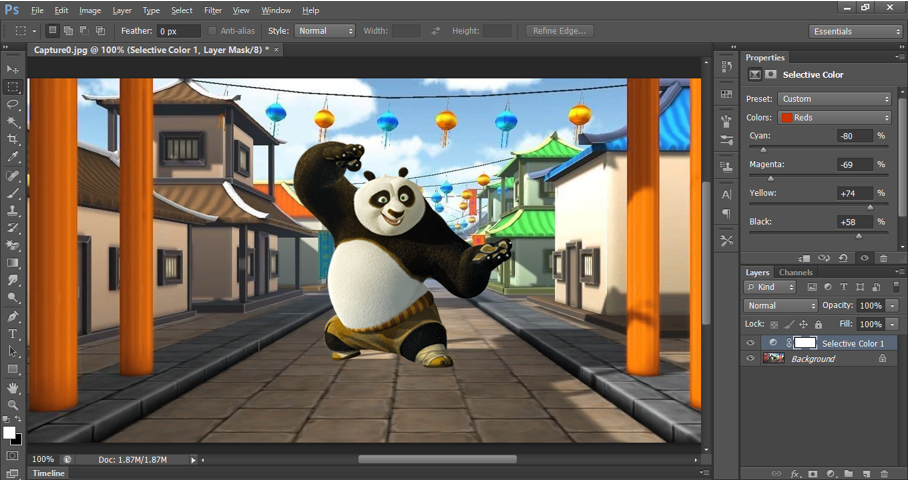Select the Crop tool
The height and width of the screenshot is (481, 908).
[x=13, y=139]
